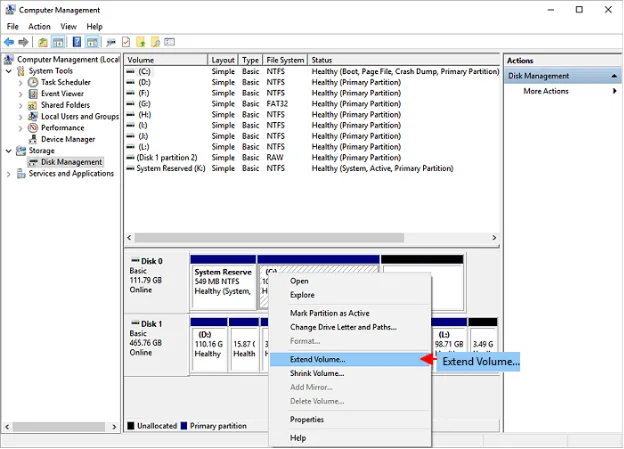Select Computer Management (Local) root node
Screen dimensions: 624x449
click(x=68, y=59)
